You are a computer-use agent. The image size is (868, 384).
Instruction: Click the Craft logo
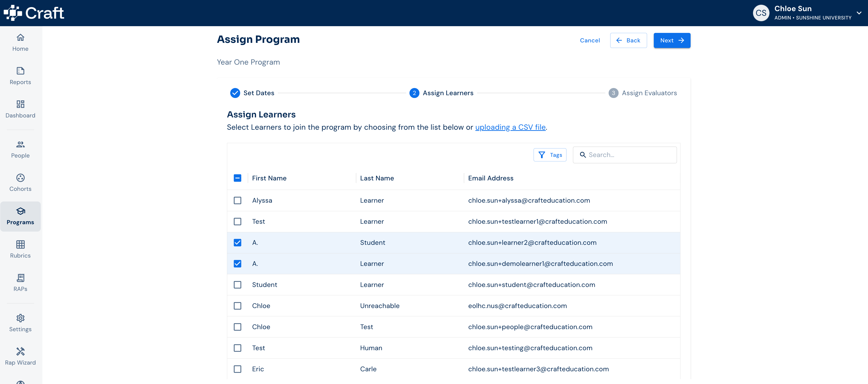click(x=34, y=13)
